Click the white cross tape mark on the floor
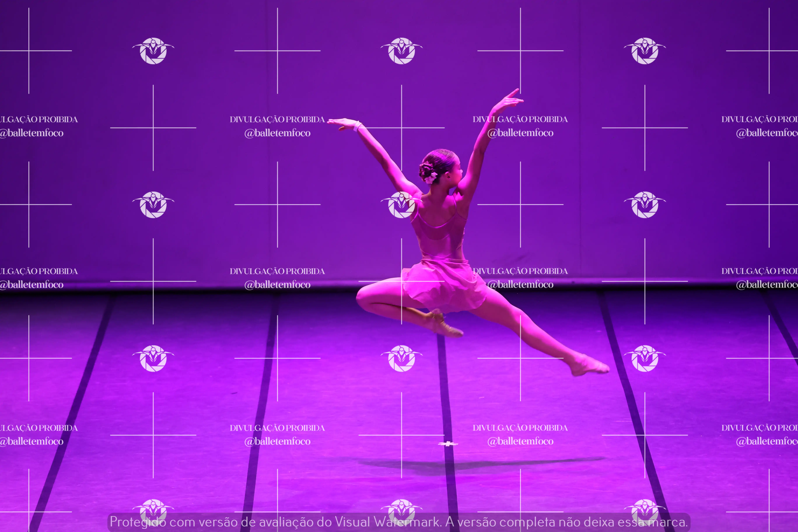Image resolution: width=798 pixels, height=532 pixels. [x=448, y=444]
